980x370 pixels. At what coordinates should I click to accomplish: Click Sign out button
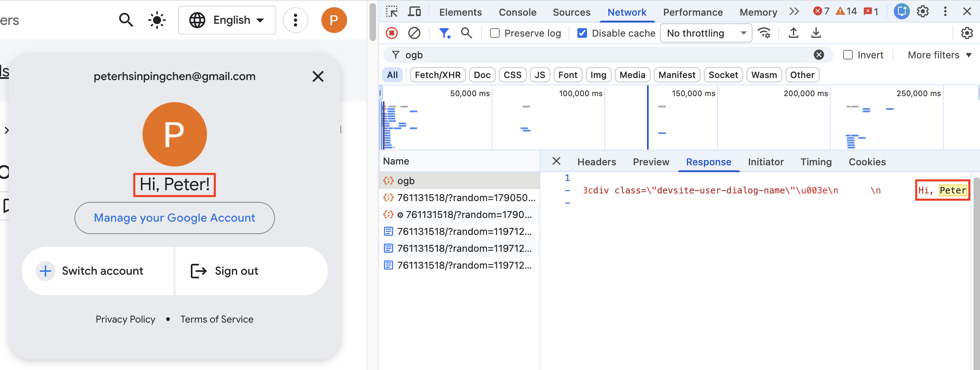[x=252, y=271]
